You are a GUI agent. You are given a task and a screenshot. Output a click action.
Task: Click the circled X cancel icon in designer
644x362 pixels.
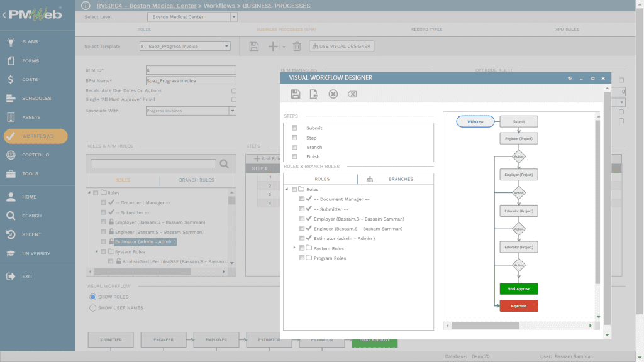click(333, 94)
